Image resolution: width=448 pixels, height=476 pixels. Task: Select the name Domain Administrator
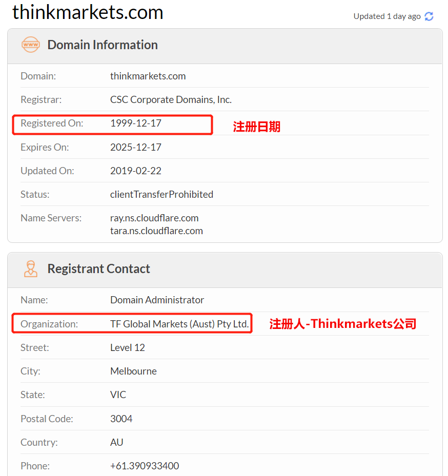(x=157, y=300)
